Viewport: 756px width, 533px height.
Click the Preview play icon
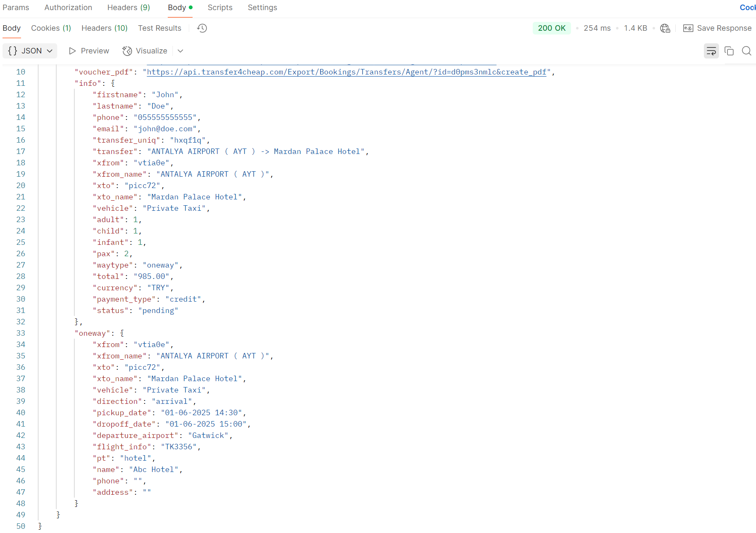pyautogui.click(x=72, y=51)
